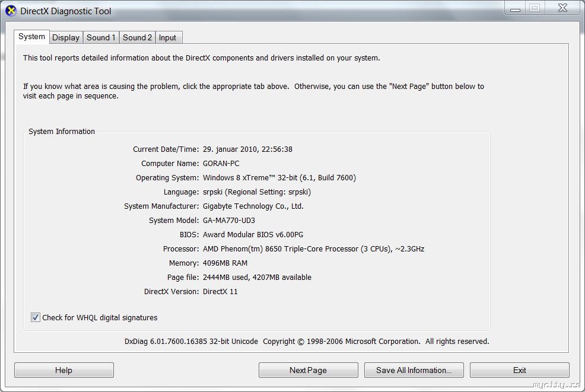Screen dimensions: 585x392
Task: Click the system model GA-MA770-UD3
Action: click(229, 220)
